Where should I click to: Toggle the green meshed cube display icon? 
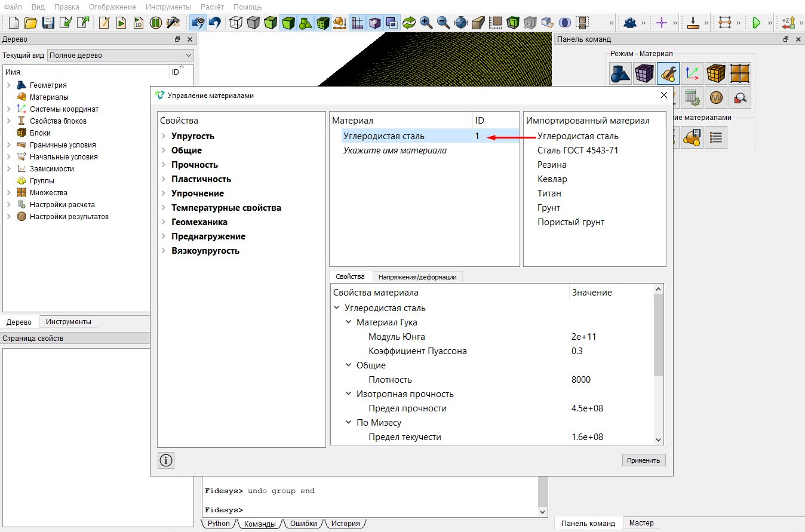[x=323, y=23]
